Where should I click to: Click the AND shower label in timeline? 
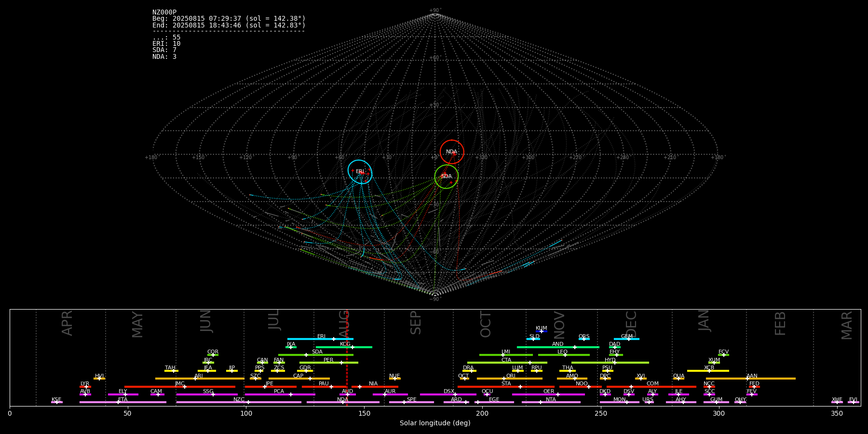558,344
